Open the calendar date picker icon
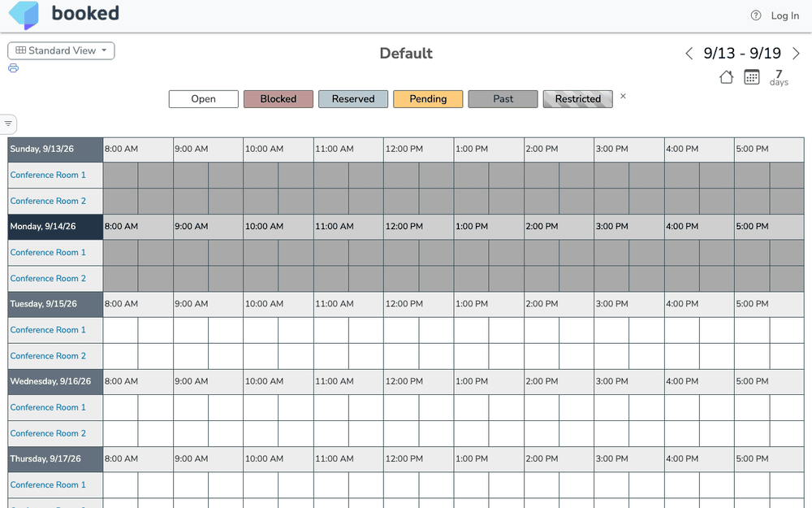This screenshot has width=812, height=508. 751,77
